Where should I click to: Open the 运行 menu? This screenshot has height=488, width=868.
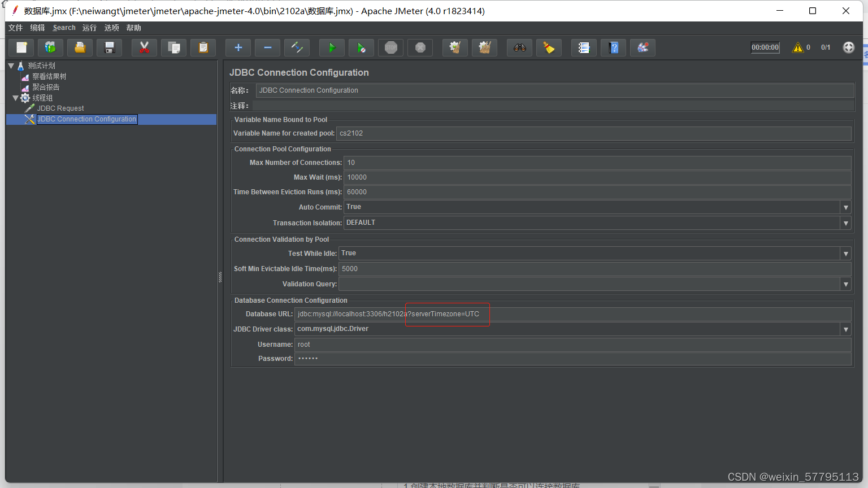(x=89, y=28)
